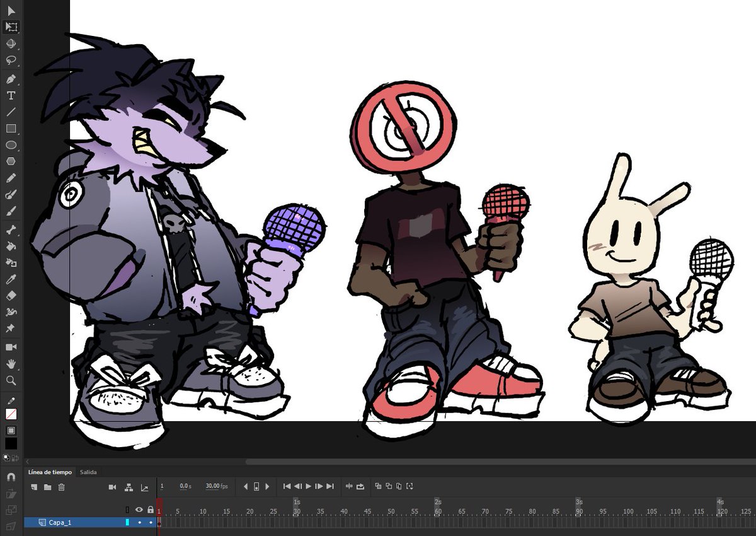
Task: Select the Lasso tool
Action: pos(11,61)
